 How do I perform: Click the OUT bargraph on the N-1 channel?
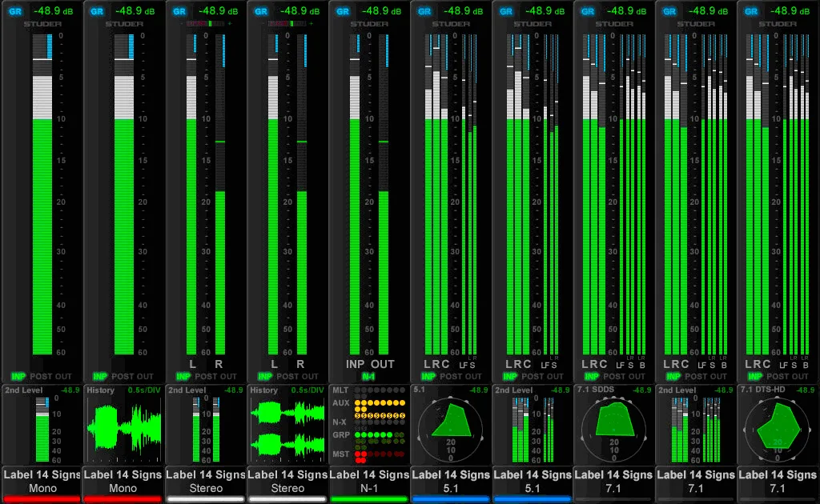[x=384, y=194]
